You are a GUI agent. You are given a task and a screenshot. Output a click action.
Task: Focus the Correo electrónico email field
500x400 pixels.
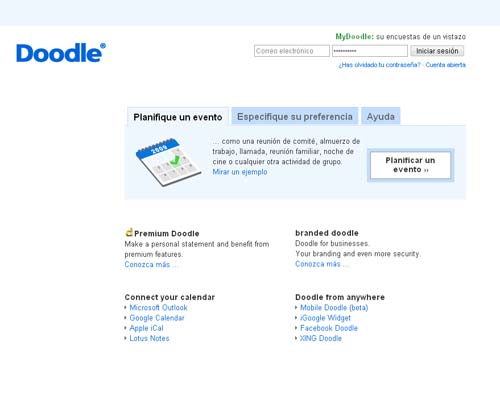coord(292,51)
